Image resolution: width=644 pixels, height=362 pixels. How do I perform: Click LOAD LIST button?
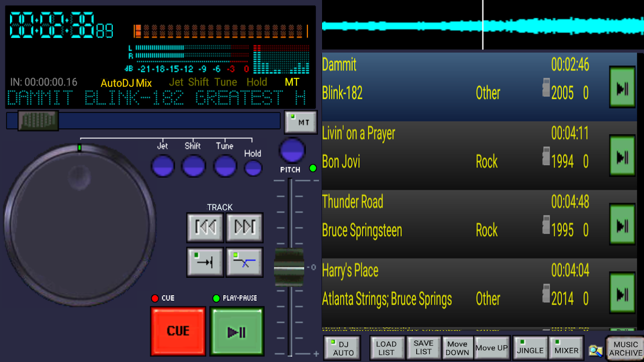point(386,348)
